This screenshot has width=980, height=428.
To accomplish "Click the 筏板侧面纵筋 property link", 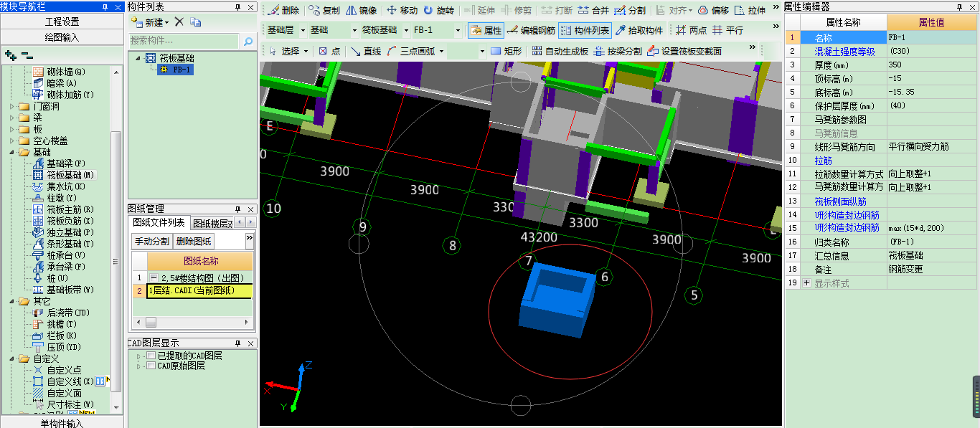I will (840, 201).
